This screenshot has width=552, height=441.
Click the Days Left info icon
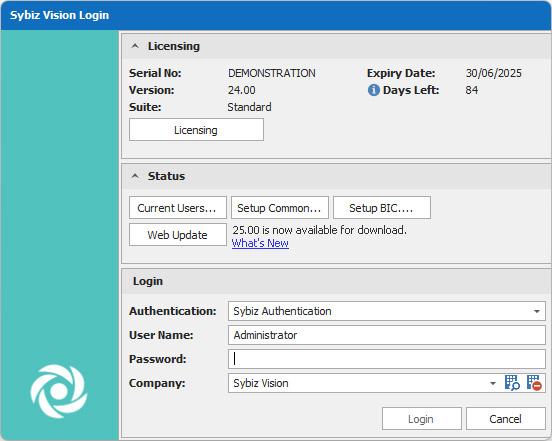pyautogui.click(x=374, y=90)
